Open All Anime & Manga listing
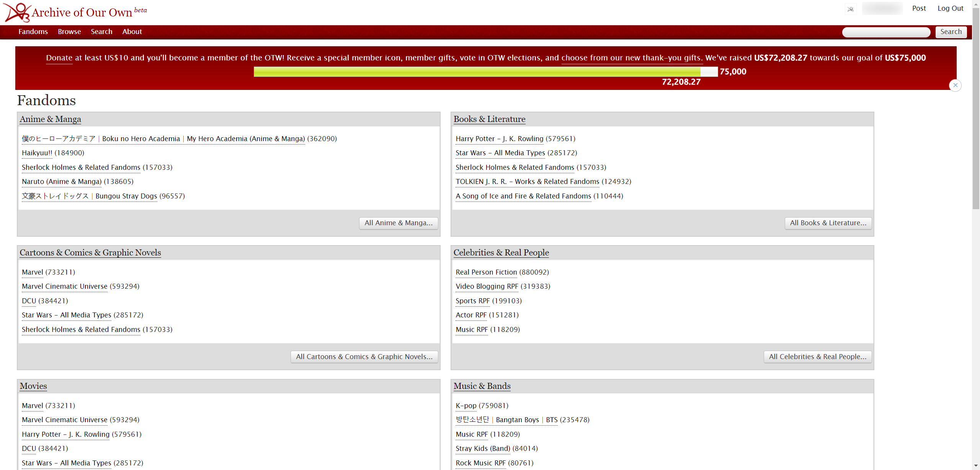Screen dimensions: 980x470 coord(398,223)
